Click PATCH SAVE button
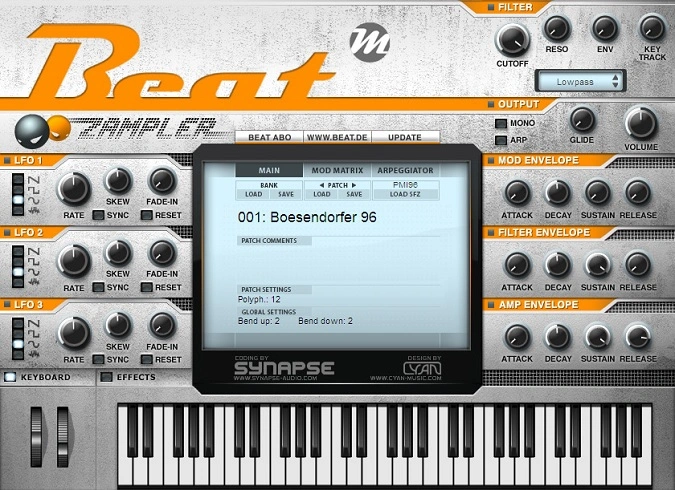 click(354, 195)
